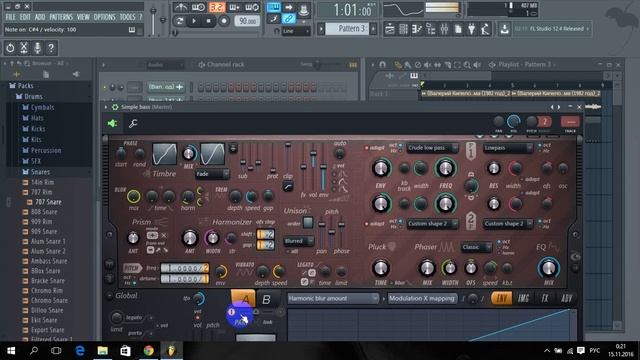Click the undo history circular arrow icon
The image size is (640, 360).
point(10,48)
